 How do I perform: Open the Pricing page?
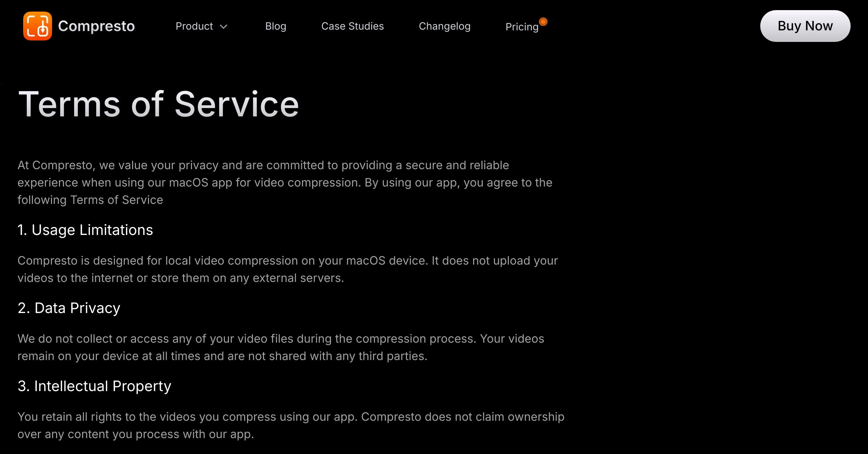click(x=522, y=27)
